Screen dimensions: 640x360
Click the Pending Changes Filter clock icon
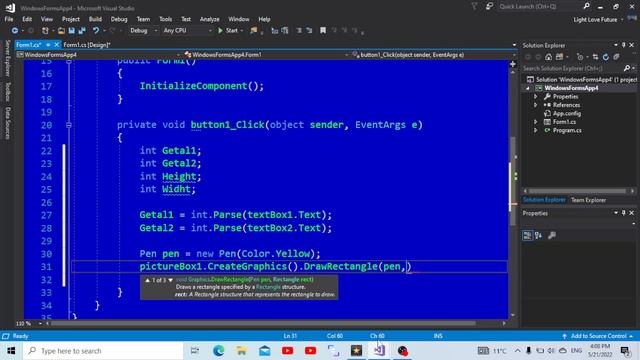click(x=580, y=57)
